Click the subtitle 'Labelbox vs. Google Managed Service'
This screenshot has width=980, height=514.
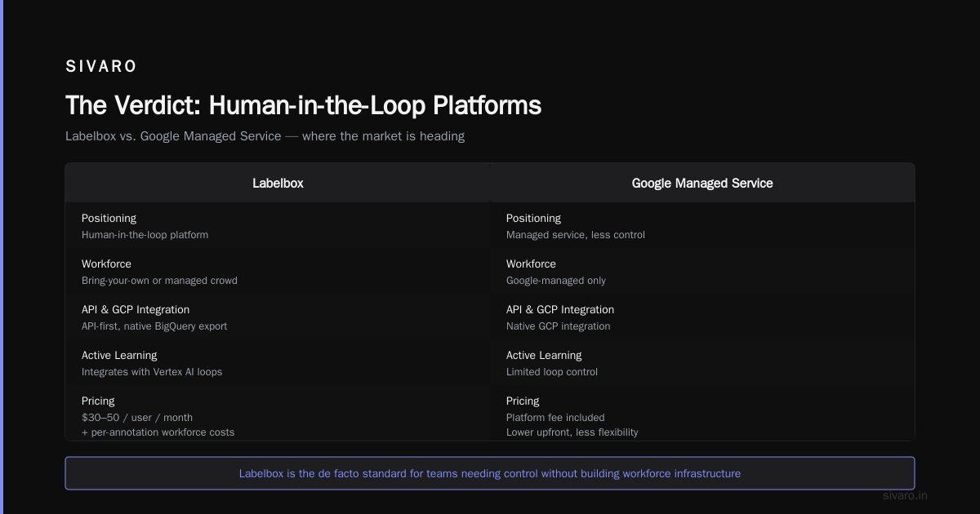(173, 136)
